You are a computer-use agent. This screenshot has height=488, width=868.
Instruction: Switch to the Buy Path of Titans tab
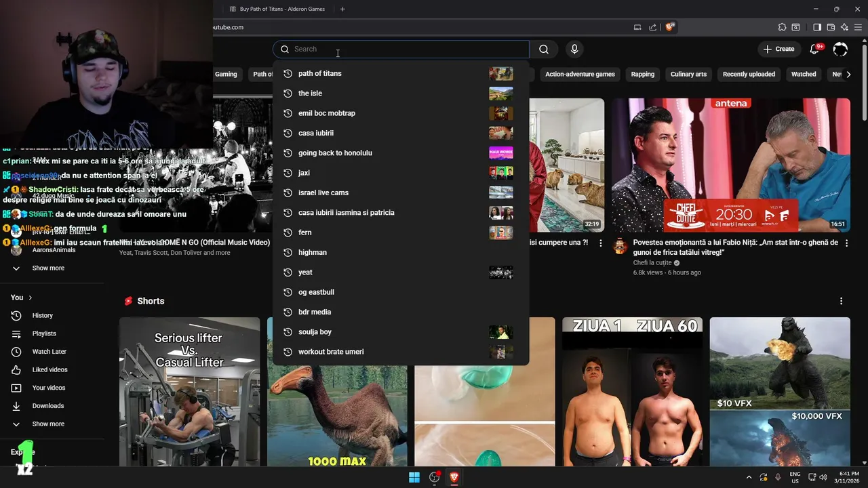coord(277,9)
